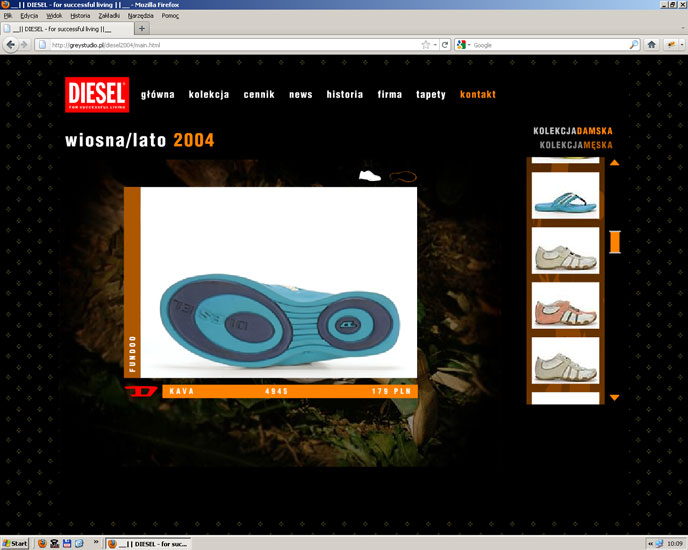Launch Firefox from the quick launch bar
The image size is (688, 550).
pos(42,543)
